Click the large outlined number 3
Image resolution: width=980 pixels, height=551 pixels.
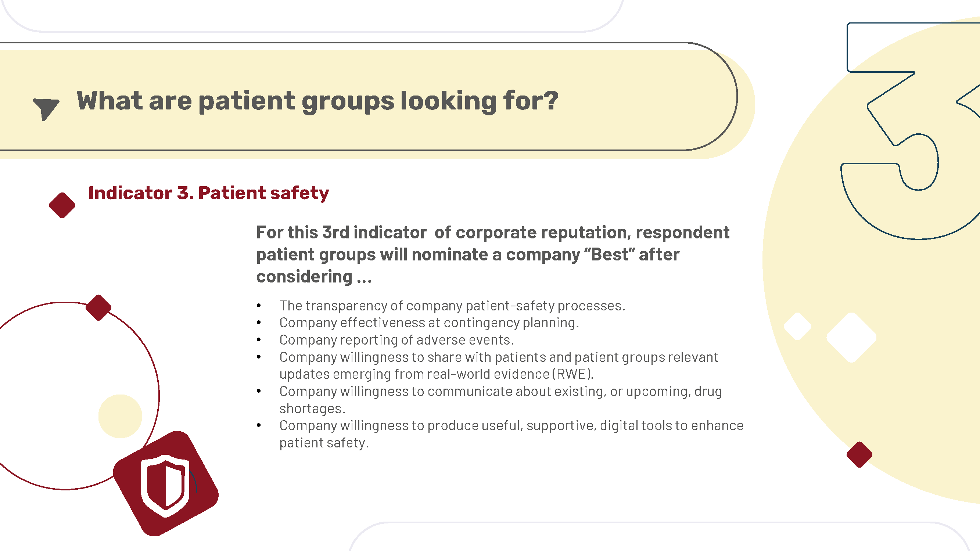(x=910, y=131)
